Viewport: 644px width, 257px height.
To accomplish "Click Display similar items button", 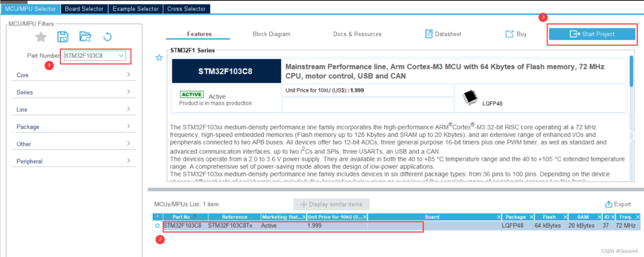I will coord(332,204).
